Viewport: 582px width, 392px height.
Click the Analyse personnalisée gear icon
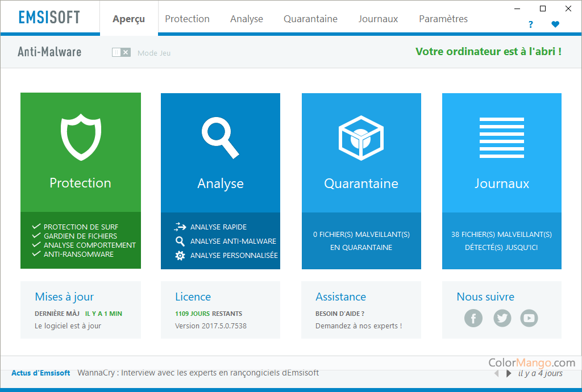(180, 256)
